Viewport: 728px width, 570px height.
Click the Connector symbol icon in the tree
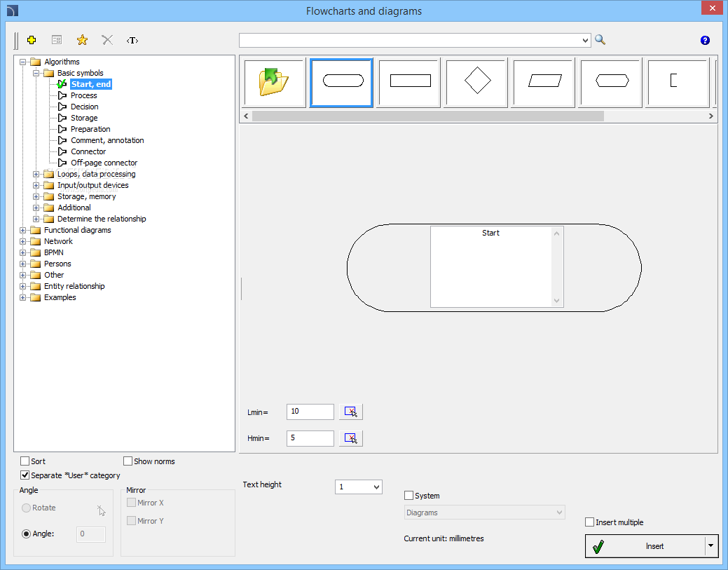tap(62, 151)
